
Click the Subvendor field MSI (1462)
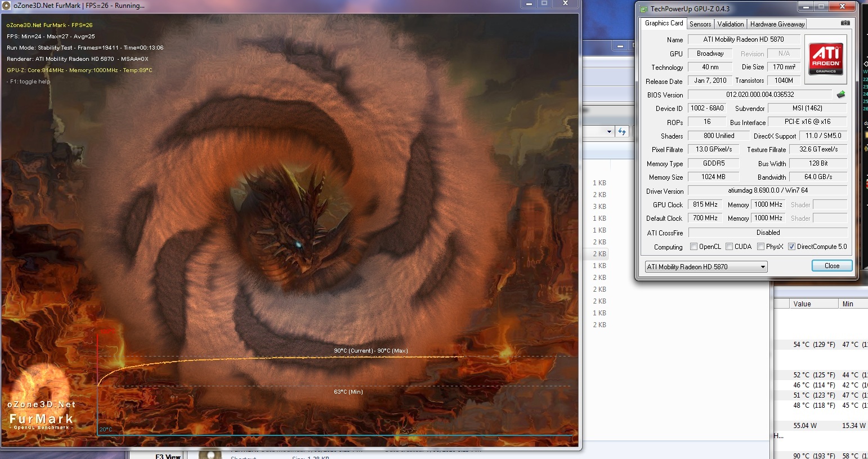coord(807,108)
